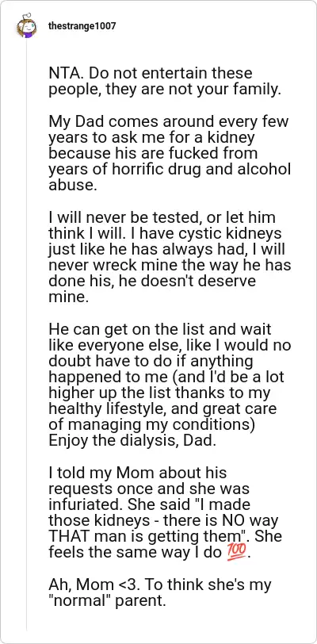Click the word NTA starting the comment

click(x=63, y=75)
